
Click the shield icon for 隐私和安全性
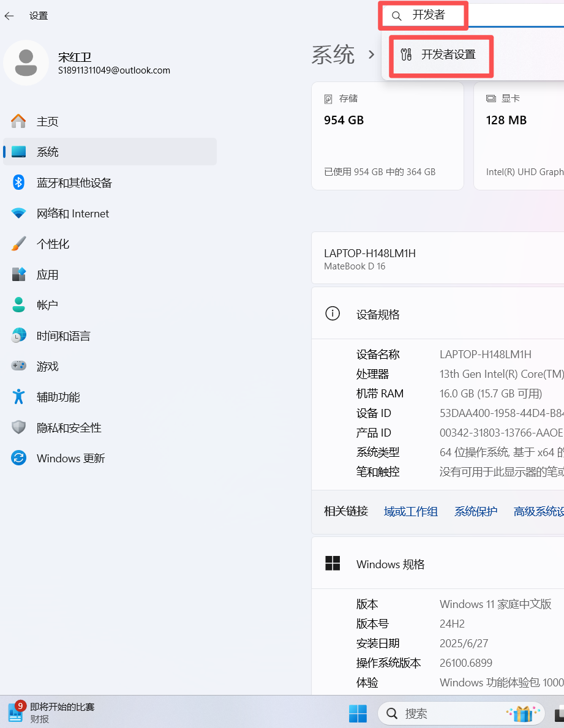18,427
